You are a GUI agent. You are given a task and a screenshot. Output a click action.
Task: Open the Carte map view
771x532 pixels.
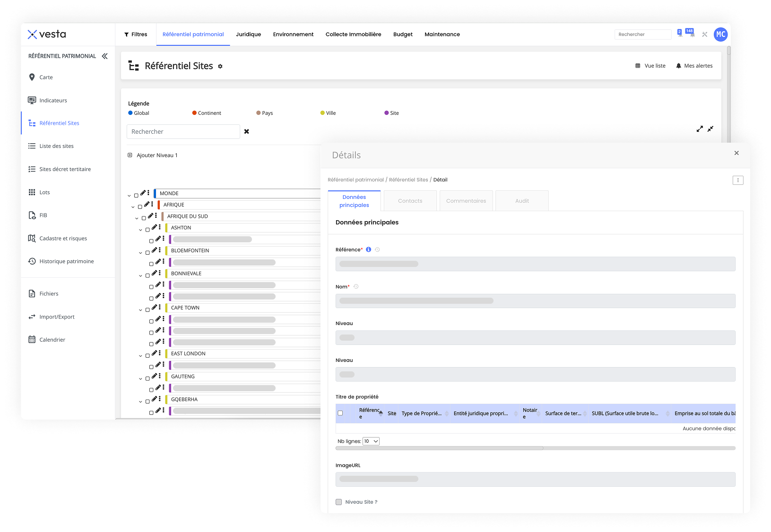[x=46, y=77]
